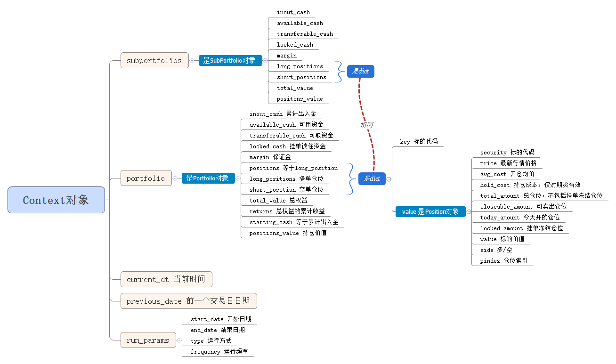The height and width of the screenshot is (364, 616).
Task: Select the security 标的代码 subtopic
Action: pyautogui.click(x=507, y=152)
